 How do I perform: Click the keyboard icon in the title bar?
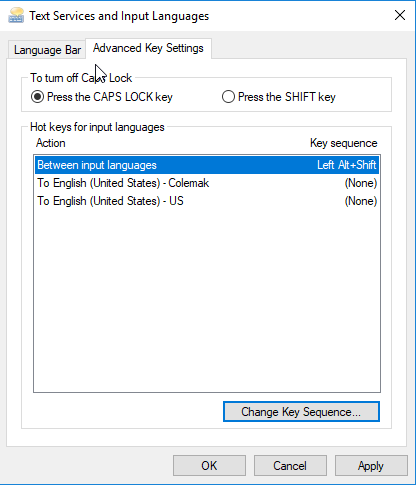(16, 15)
